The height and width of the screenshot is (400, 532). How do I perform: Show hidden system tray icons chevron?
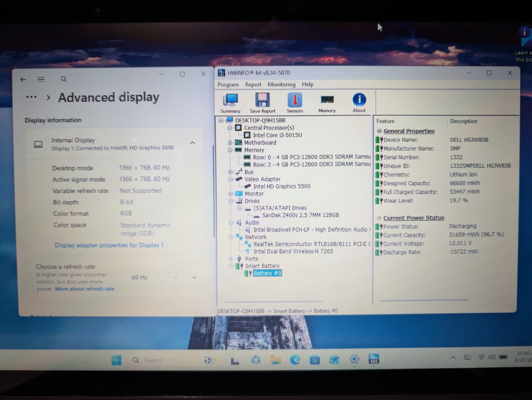point(453,358)
